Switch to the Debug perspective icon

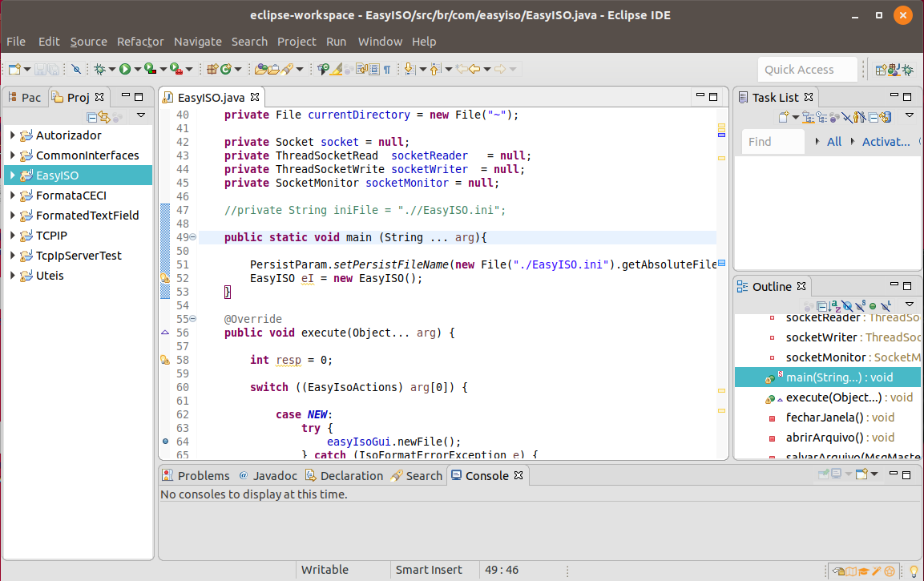pos(909,70)
